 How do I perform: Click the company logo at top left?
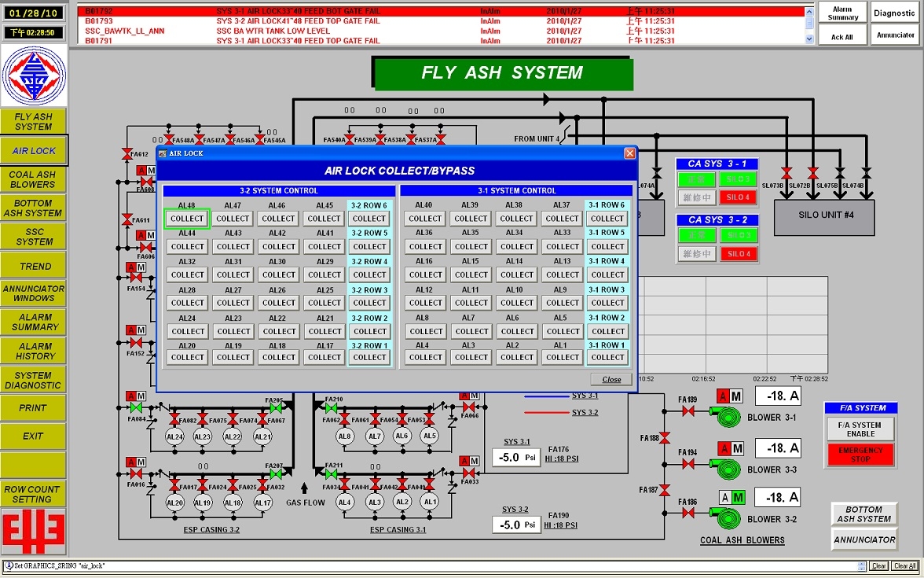click(x=35, y=75)
